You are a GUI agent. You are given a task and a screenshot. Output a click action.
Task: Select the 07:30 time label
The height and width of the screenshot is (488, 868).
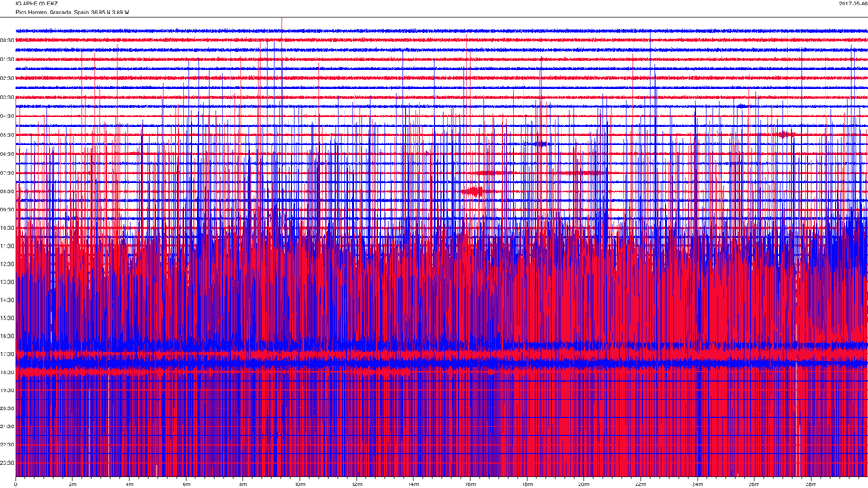tap(7, 174)
